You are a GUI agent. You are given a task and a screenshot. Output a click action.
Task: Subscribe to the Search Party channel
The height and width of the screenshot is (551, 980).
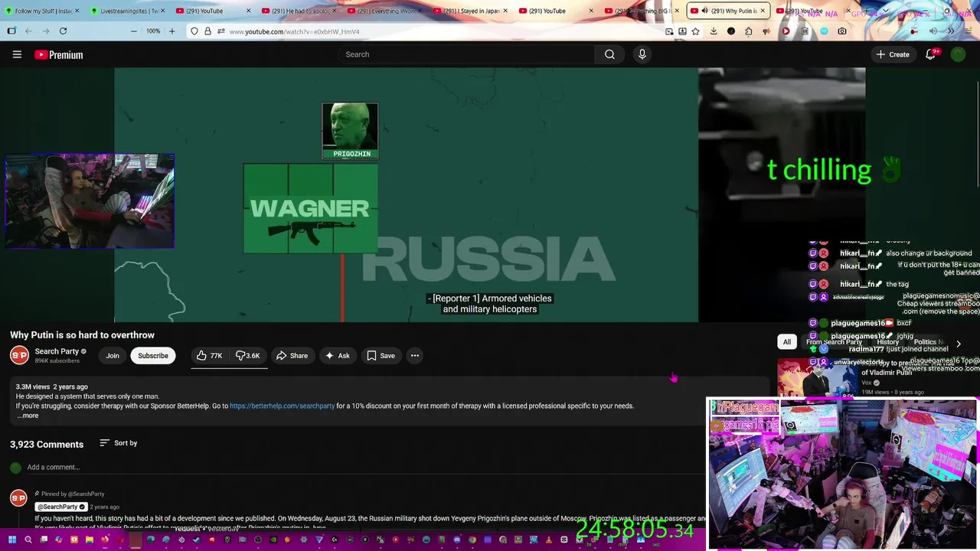click(153, 355)
